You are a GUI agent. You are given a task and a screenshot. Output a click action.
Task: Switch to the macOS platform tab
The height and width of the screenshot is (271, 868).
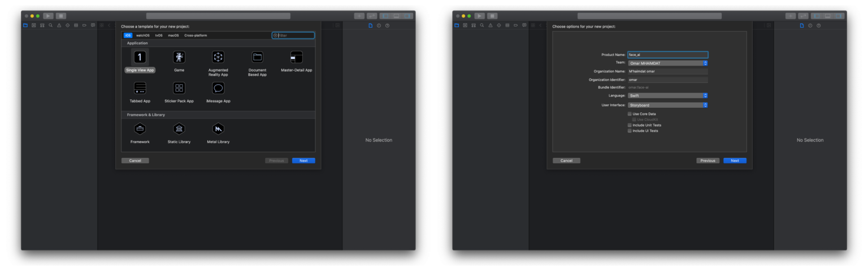click(x=173, y=36)
